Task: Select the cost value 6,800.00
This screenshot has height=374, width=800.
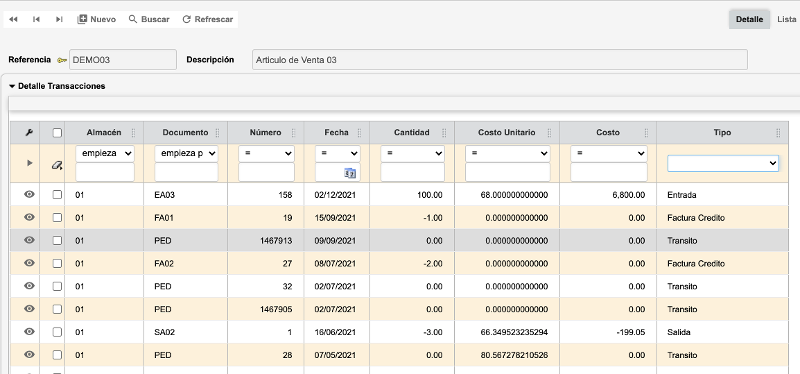Action: [x=629, y=195]
